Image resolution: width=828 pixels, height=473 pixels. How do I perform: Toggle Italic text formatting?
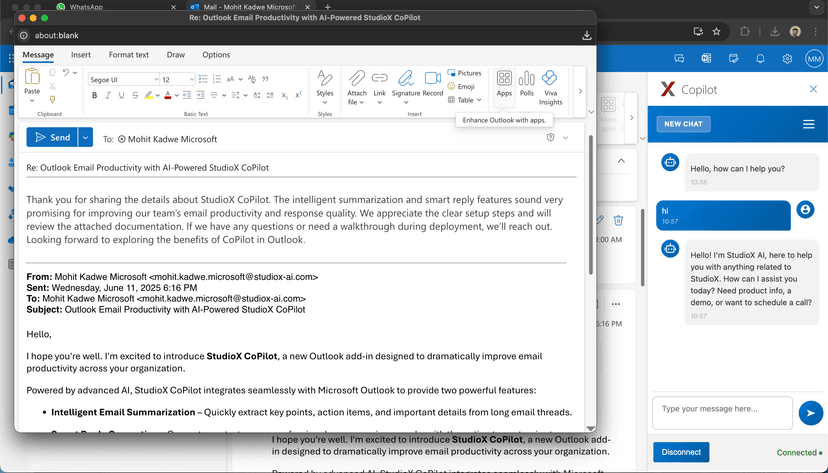108,96
